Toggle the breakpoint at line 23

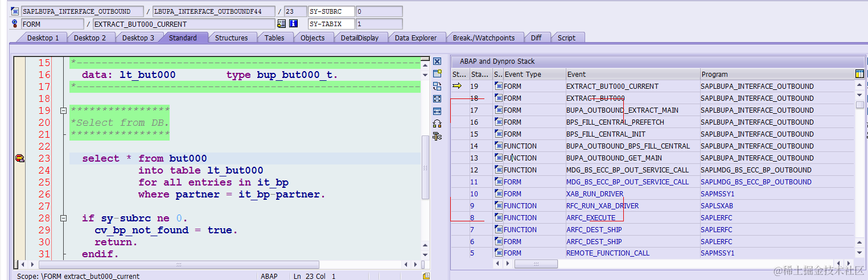pyautogui.click(x=20, y=158)
